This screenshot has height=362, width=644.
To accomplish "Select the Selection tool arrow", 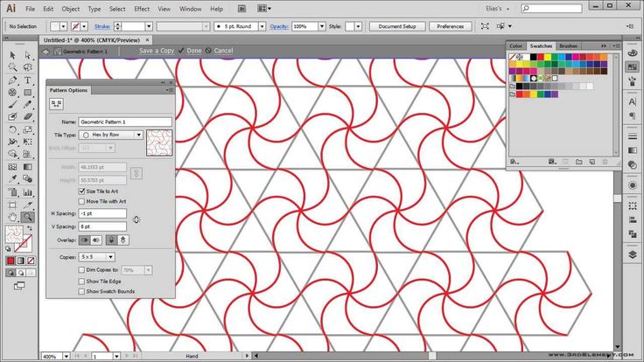I will [13, 55].
